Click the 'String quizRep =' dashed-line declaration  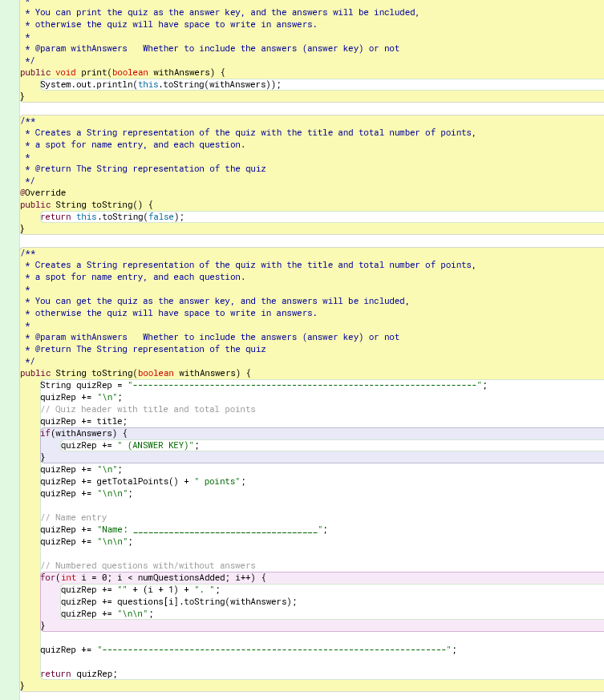(x=264, y=385)
